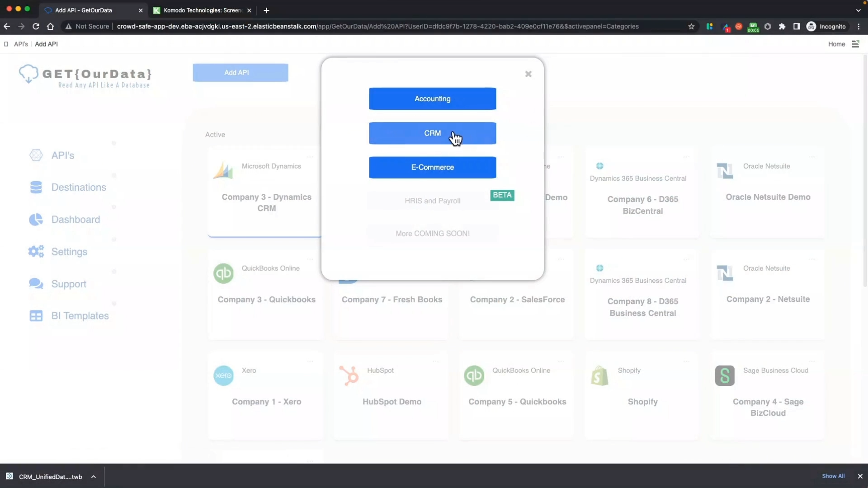
Task: Click the Dashboard pie chart icon
Action: [36, 220]
